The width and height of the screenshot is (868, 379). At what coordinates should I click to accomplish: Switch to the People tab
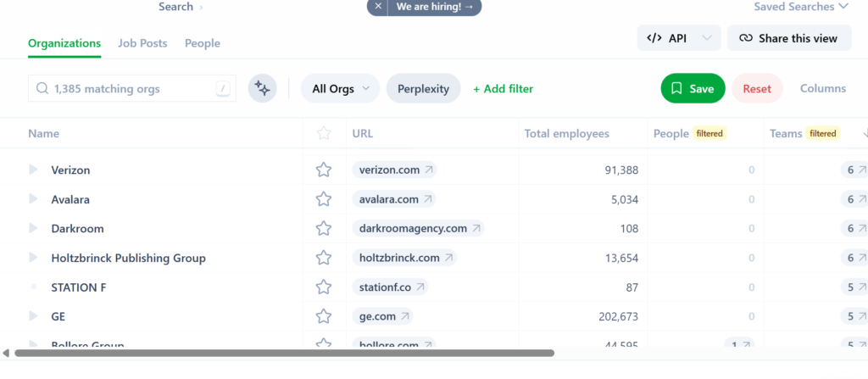coord(202,43)
